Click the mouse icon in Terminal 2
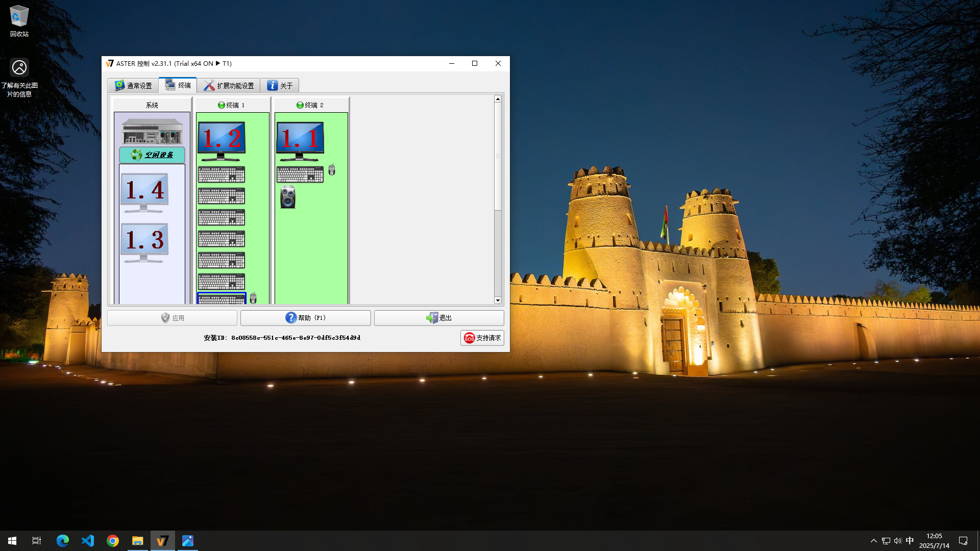The image size is (980, 551). pyautogui.click(x=332, y=170)
